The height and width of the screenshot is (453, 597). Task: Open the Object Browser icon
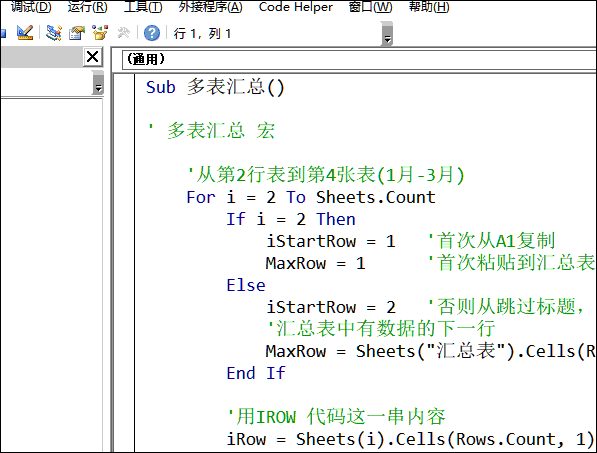click(x=100, y=33)
